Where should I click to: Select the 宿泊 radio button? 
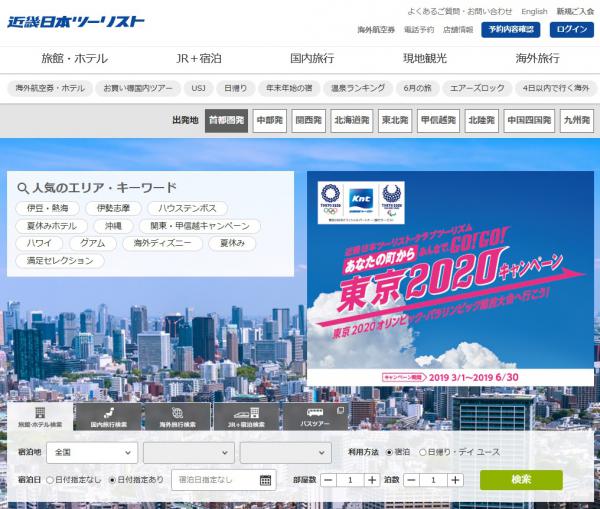coord(389,452)
